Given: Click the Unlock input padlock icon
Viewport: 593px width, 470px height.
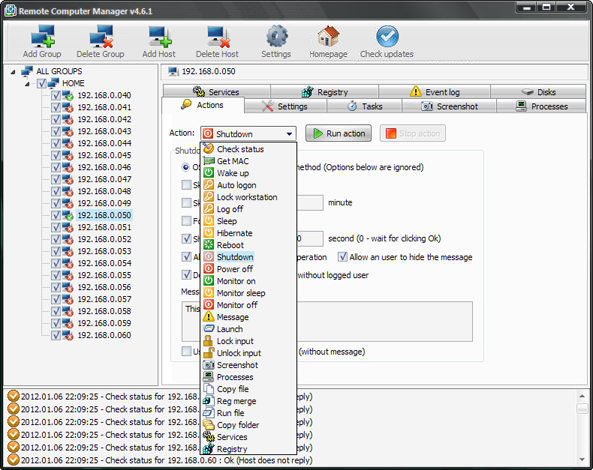Looking at the screenshot, I should click(x=208, y=353).
